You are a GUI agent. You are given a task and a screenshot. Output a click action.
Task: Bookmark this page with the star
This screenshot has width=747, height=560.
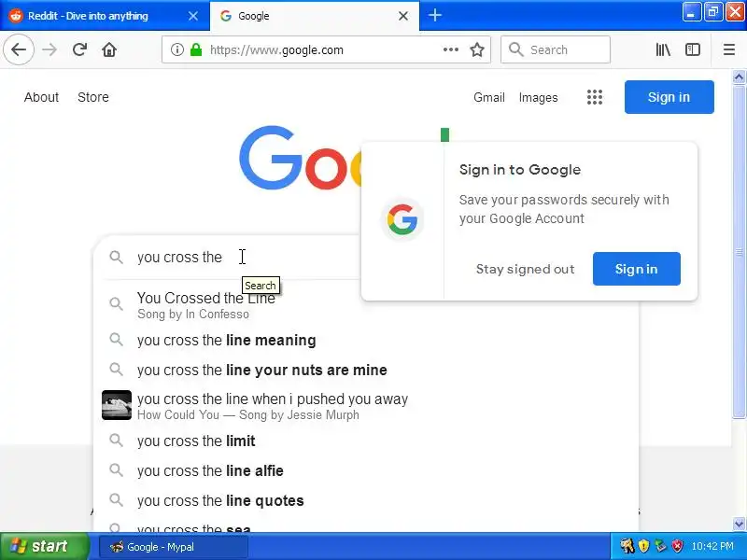[x=477, y=49]
